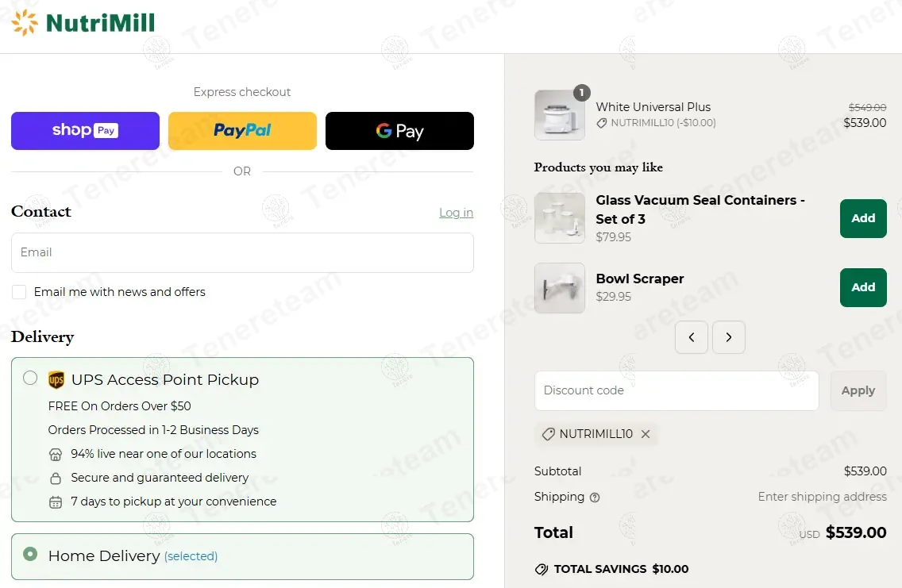Screen dimensions: 902x588
Task: Check out using PayPal
Action: pyautogui.click(x=242, y=131)
